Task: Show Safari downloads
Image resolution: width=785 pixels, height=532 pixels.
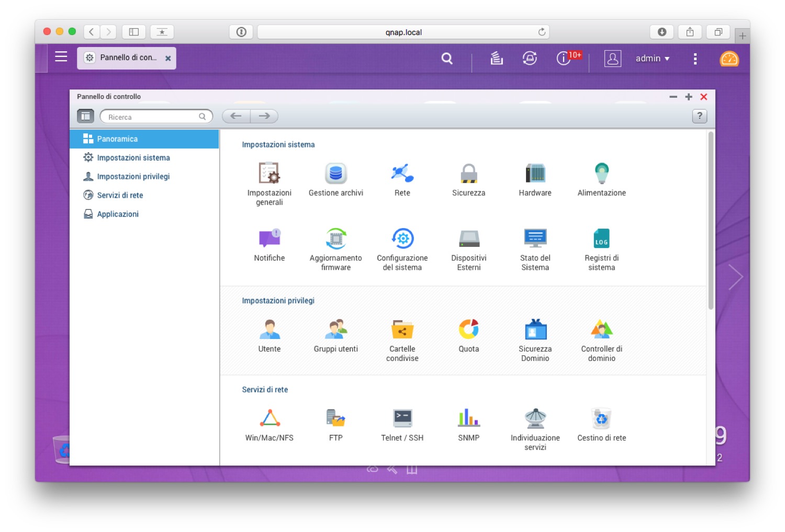Action: (x=661, y=32)
